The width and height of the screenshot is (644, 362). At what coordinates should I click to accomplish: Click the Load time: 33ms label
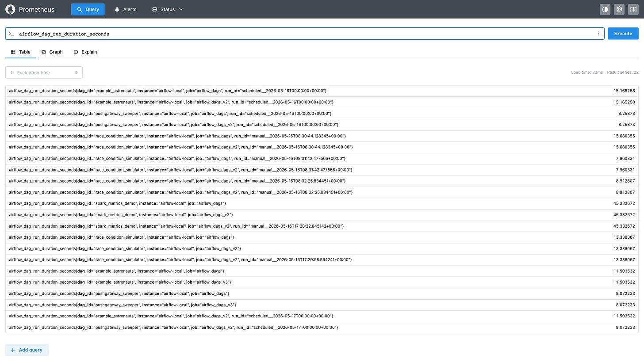point(587,72)
